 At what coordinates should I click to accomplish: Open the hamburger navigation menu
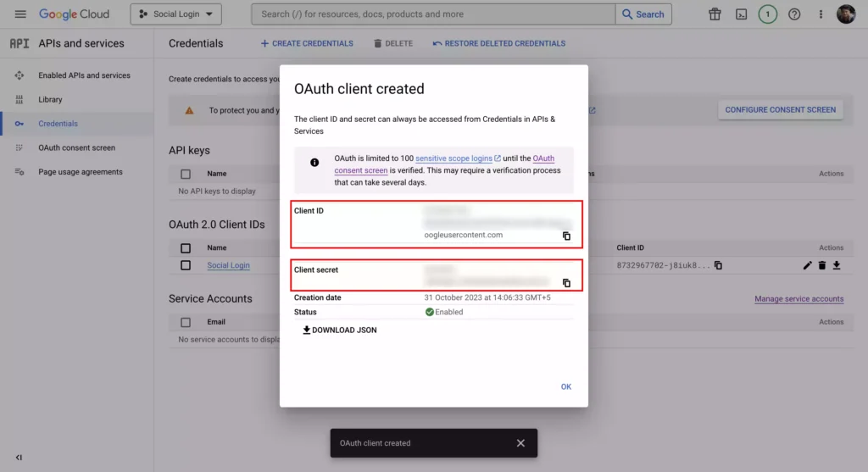click(20, 14)
